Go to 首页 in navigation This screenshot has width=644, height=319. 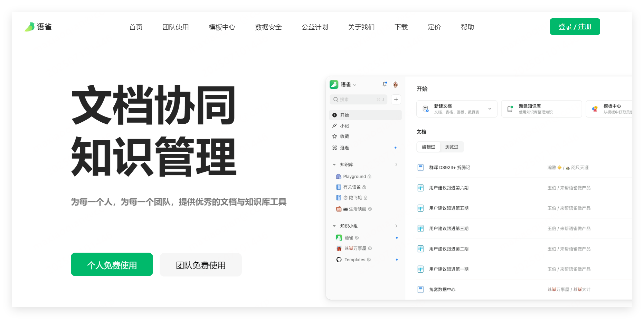(x=136, y=27)
